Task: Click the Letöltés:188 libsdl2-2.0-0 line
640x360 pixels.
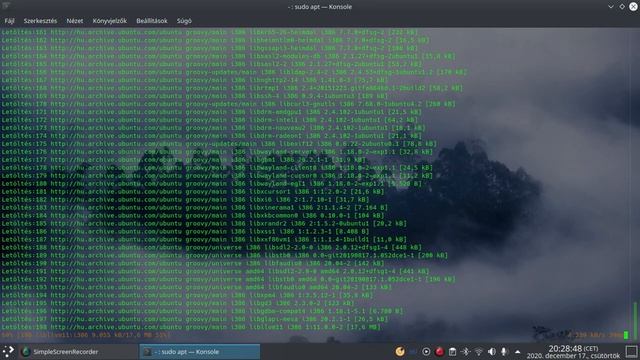Action: pos(212,247)
